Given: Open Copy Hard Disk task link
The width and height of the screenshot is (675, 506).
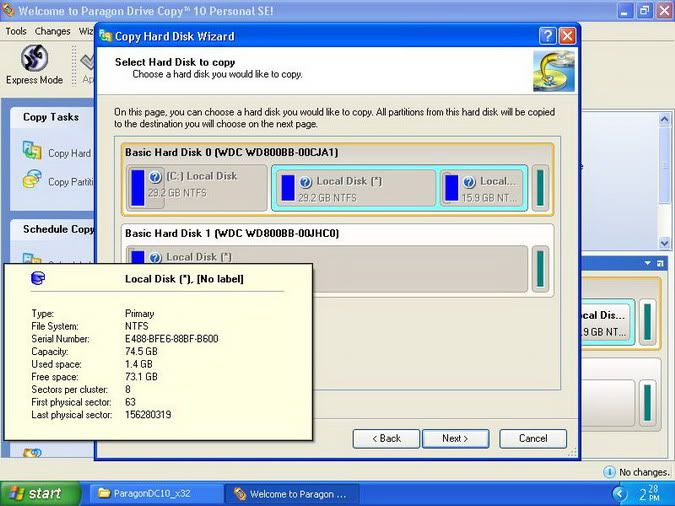Looking at the screenshot, I should click(70, 153).
